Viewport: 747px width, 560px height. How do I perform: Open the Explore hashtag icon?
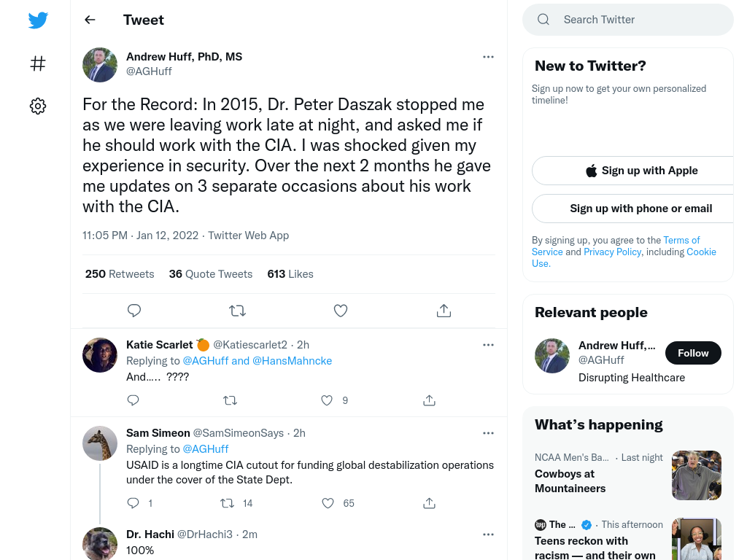[38, 63]
